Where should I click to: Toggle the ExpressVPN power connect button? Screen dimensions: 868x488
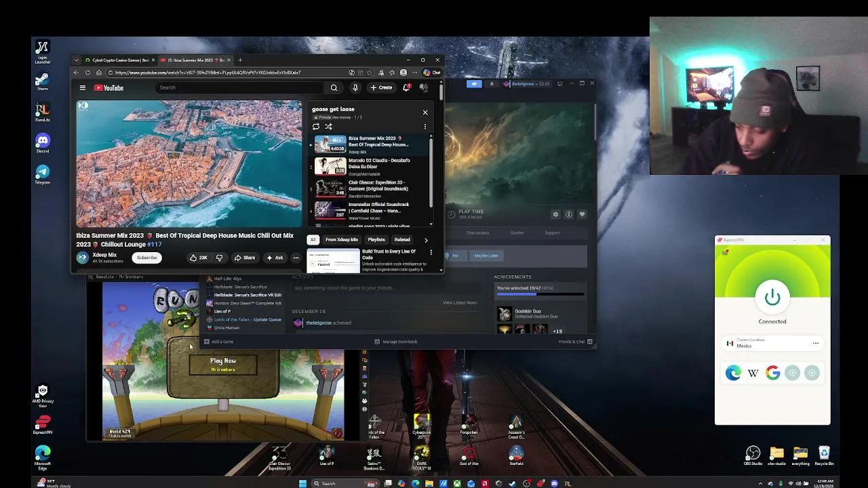pos(772,297)
